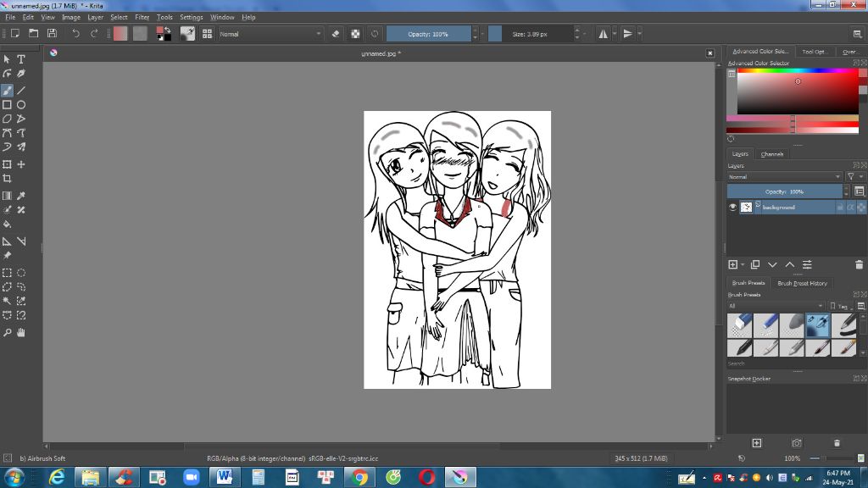Switch to the Tool Options tab
This screenshot has width=868, height=488.
[814, 52]
